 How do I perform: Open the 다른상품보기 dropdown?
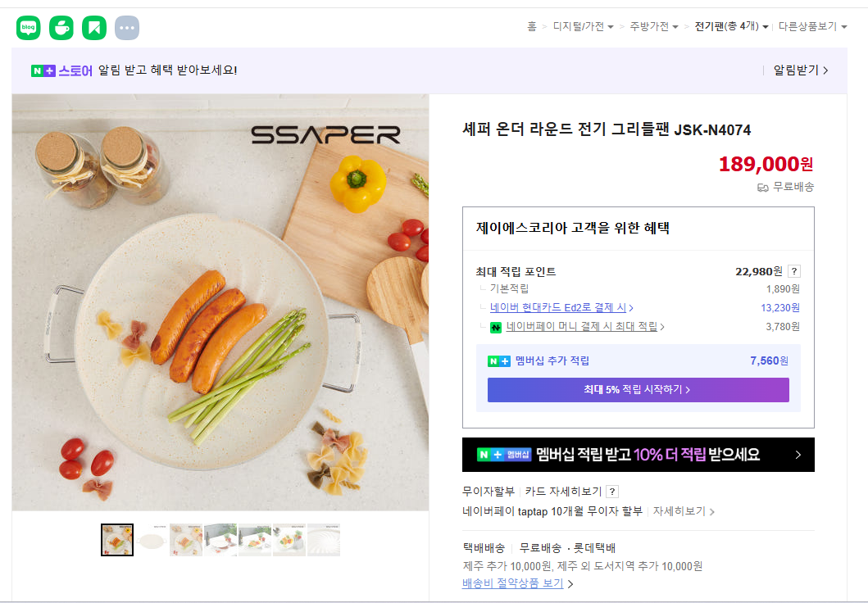812,26
